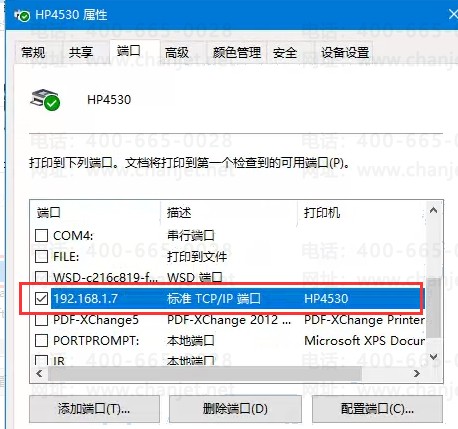Open the 设备设置 tab
Screen dimensions: 458x429
point(345,52)
